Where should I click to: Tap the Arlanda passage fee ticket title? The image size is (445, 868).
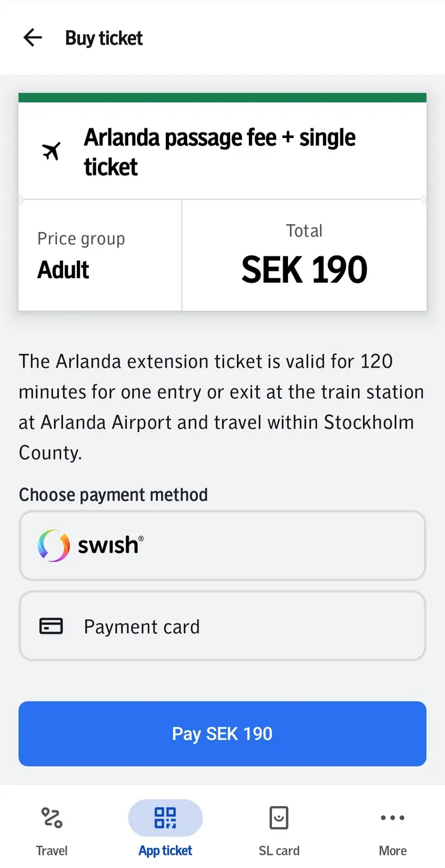pos(220,152)
